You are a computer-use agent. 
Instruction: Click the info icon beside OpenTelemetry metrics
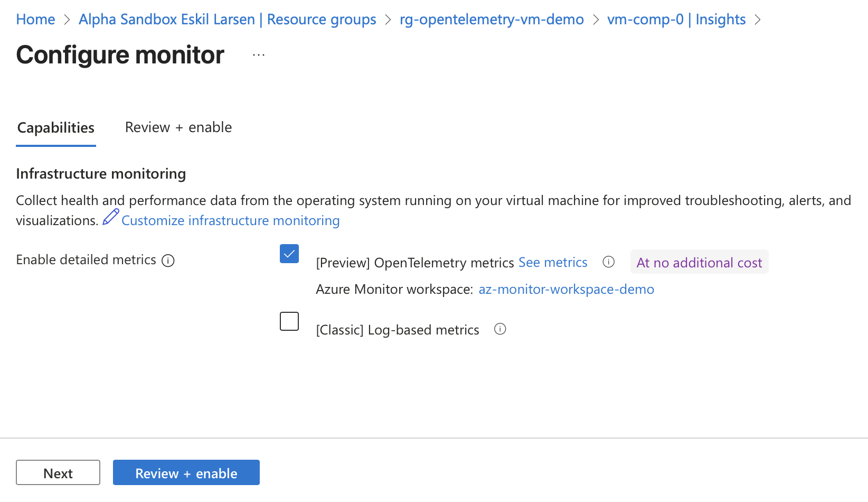coord(608,262)
